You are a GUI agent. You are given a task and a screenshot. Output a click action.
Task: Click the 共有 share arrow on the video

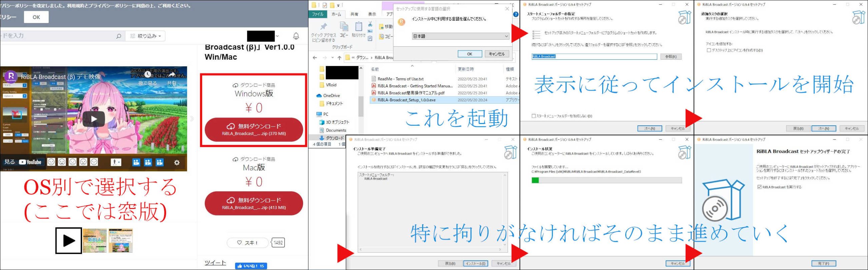(172, 74)
